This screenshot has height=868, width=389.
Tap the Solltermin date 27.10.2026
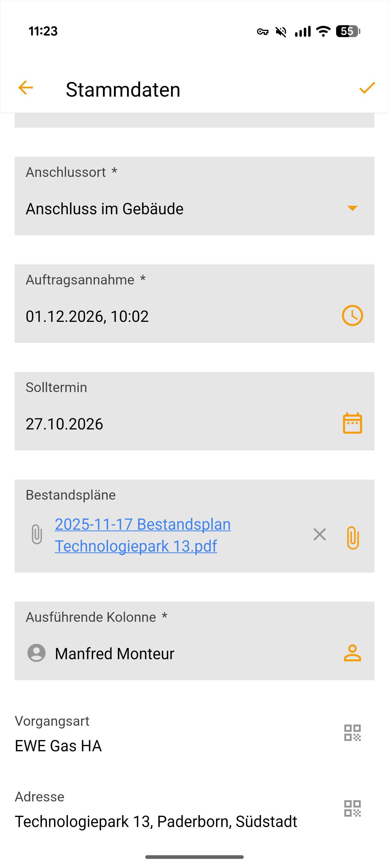click(x=64, y=424)
